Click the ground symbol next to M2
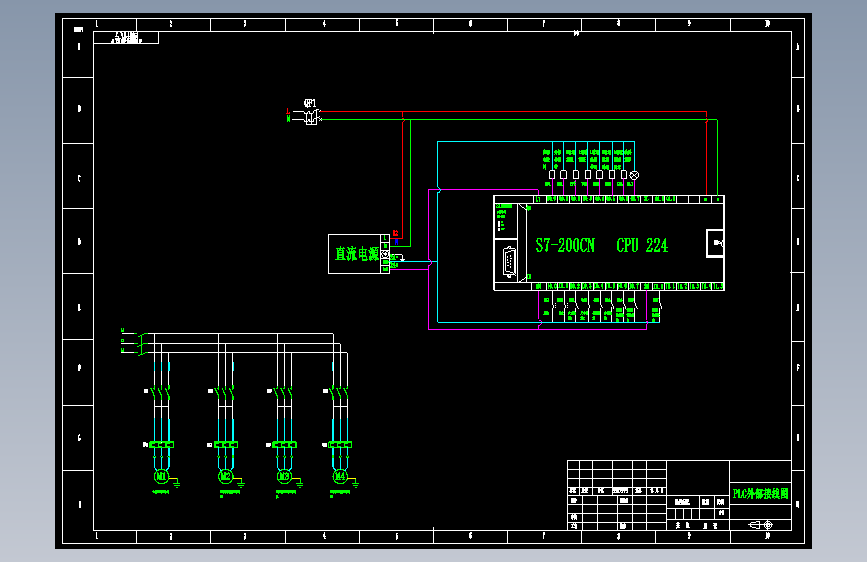This screenshot has width=867, height=562. [241, 484]
